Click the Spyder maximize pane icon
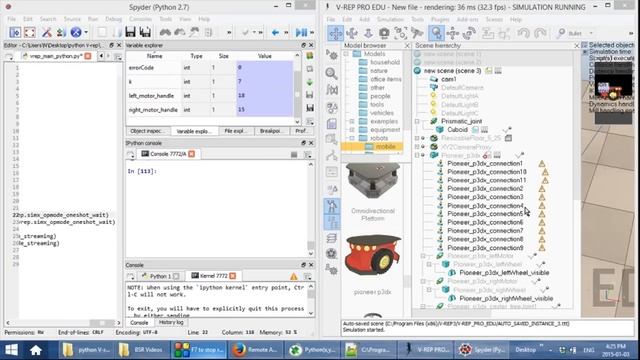640x360 pixels. 29,32
